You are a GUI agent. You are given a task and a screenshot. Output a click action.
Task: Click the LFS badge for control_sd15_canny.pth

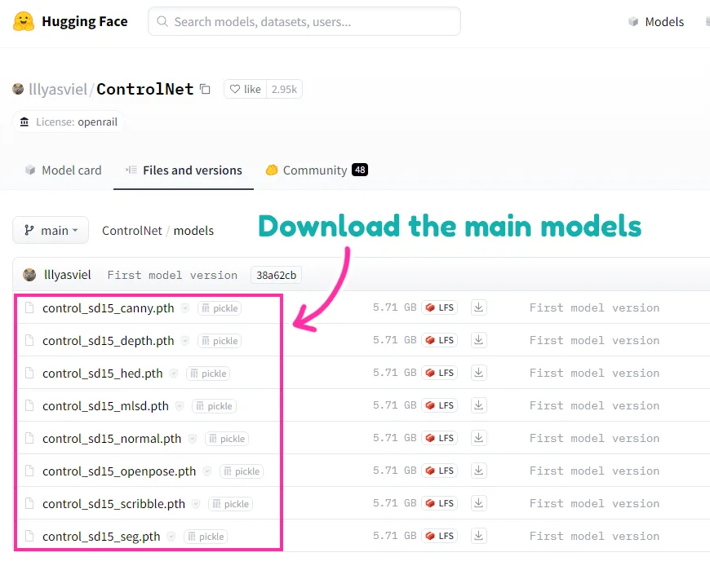439,307
